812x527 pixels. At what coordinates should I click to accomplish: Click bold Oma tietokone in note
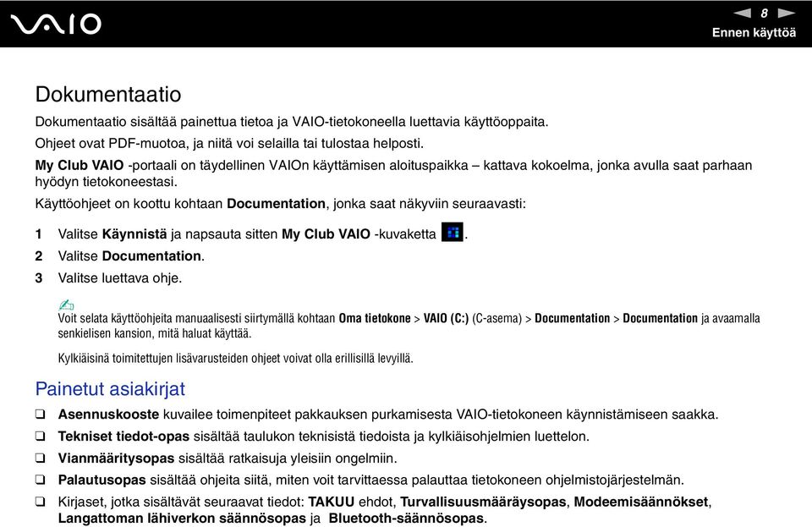(375, 318)
